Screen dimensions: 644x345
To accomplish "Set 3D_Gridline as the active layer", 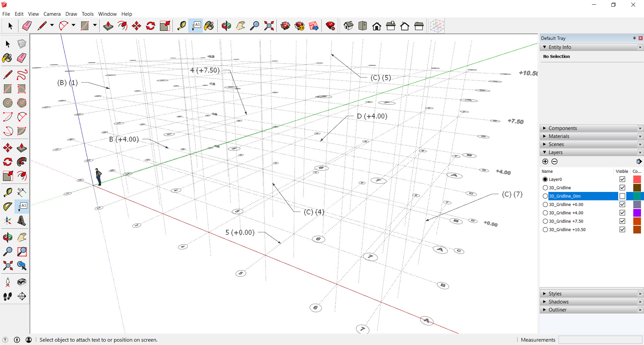I will 545,188.
